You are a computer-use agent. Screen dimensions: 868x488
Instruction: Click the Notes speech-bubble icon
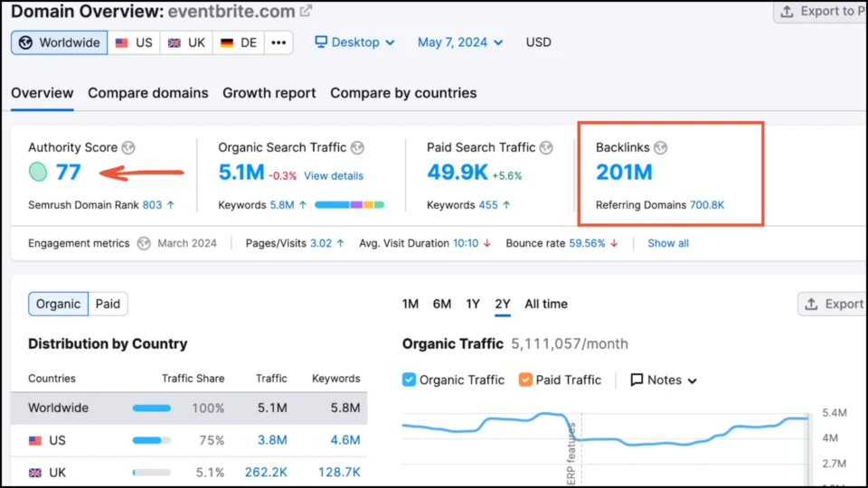point(637,380)
